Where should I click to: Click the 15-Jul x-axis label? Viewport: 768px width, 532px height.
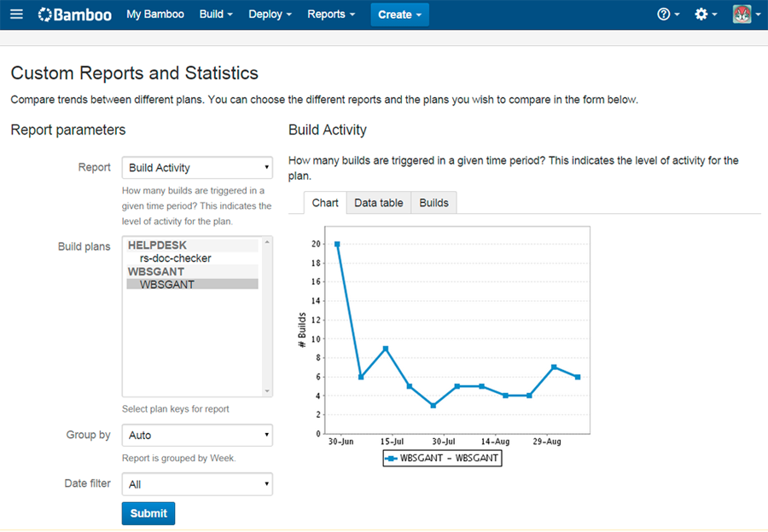pos(393,442)
